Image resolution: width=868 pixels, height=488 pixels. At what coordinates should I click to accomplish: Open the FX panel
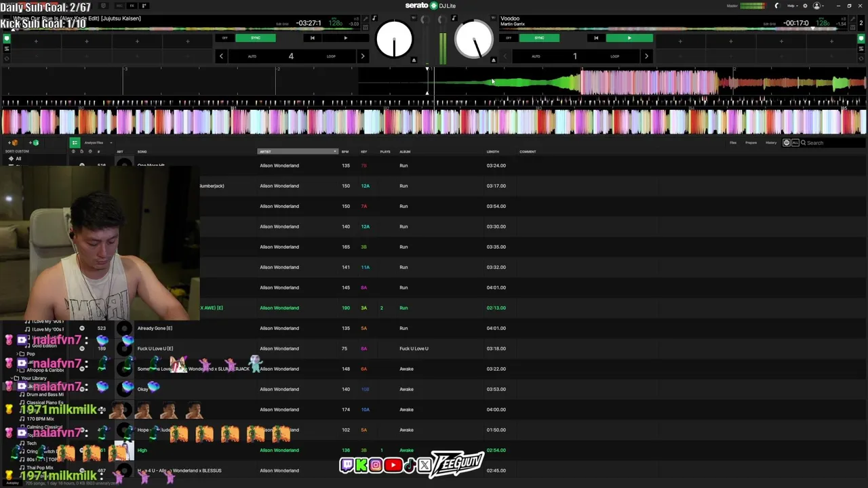click(x=132, y=6)
